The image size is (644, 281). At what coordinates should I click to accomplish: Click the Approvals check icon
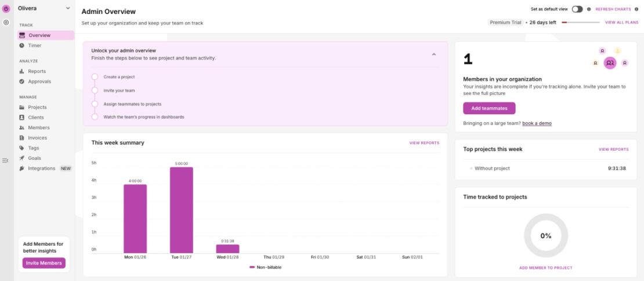tap(22, 82)
